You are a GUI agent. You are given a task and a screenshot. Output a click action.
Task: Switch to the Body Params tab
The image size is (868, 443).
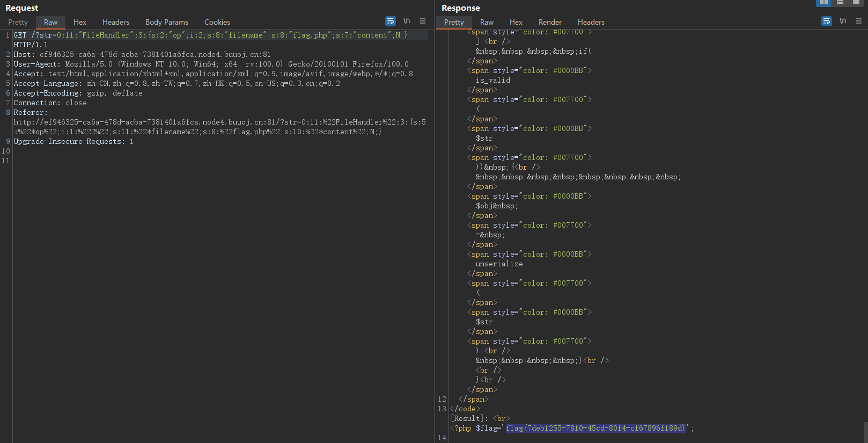click(x=167, y=22)
